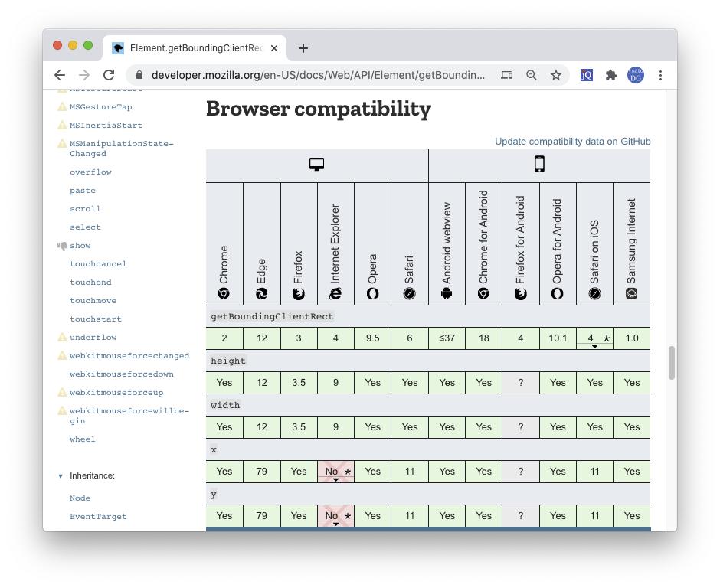
Task: Click the page vertical scrollbar thumb
Action: (x=672, y=362)
